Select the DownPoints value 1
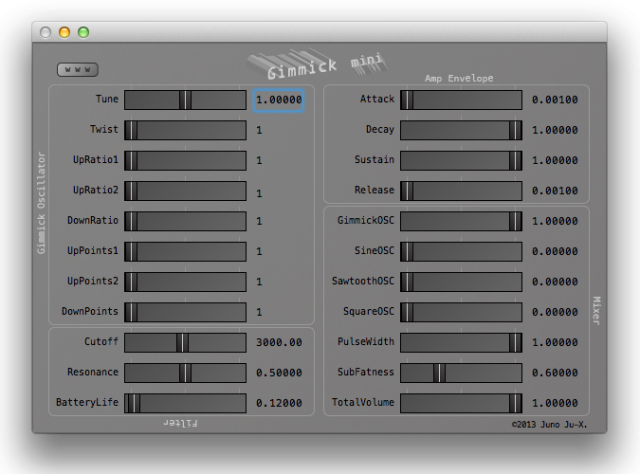This screenshot has width=640, height=474. [x=259, y=312]
